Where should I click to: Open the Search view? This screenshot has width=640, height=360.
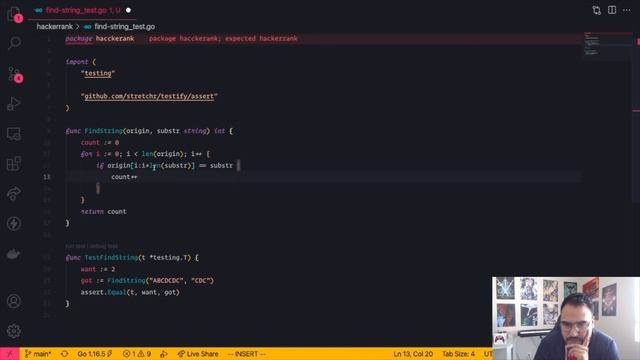(x=14, y=43)
